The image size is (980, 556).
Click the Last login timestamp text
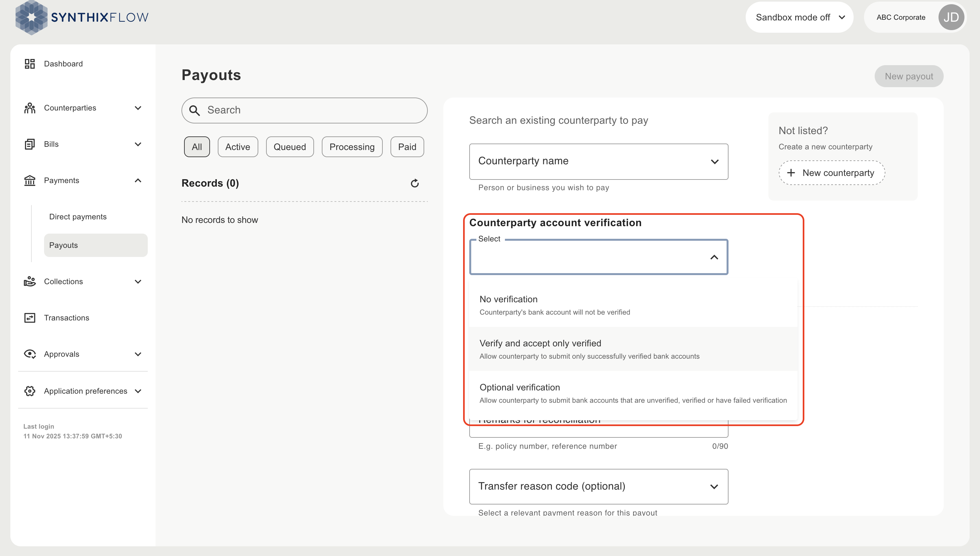(73, 436)
